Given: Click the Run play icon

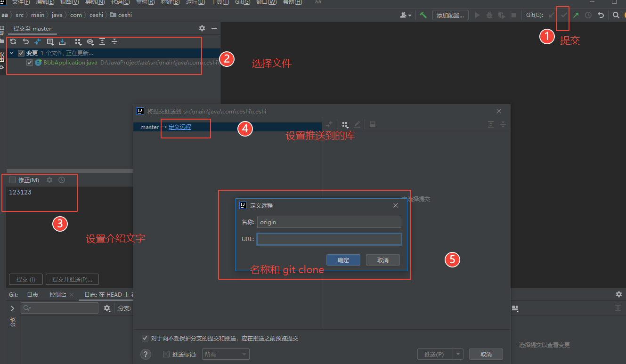Looking at the screenshot, I should point(477,15).
